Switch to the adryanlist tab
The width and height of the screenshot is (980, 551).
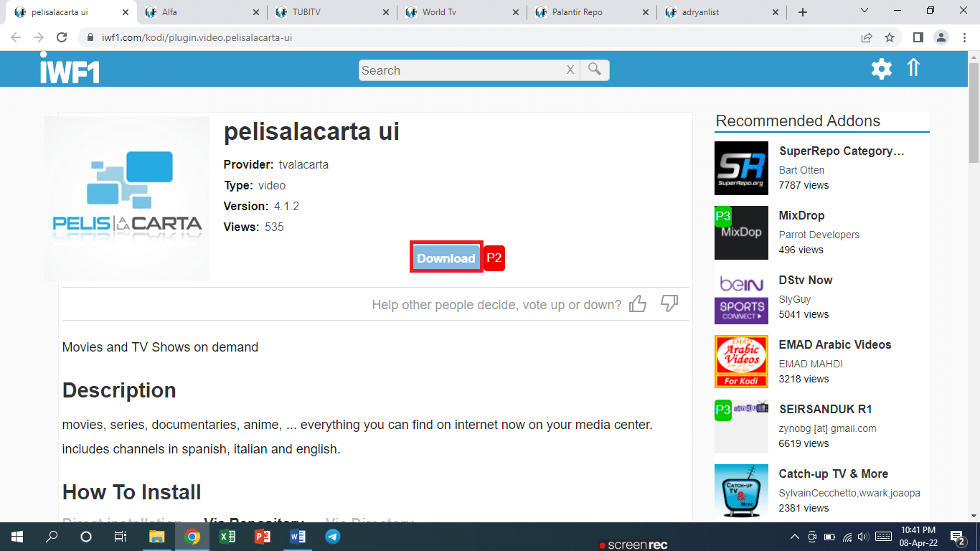(x=722, y=12)
